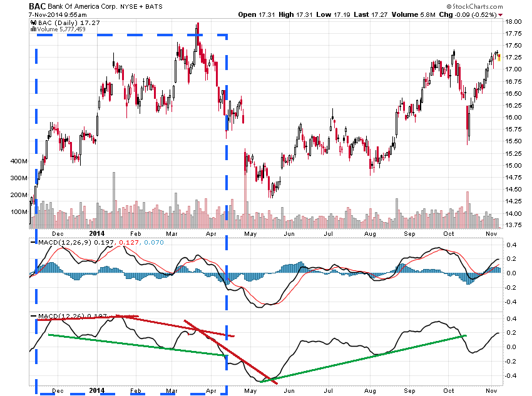The height and width of the screenshot is (396, 532).
Task: Click the MACD(12,26,9) 0.197 indicator label
Action: [76, 242]
